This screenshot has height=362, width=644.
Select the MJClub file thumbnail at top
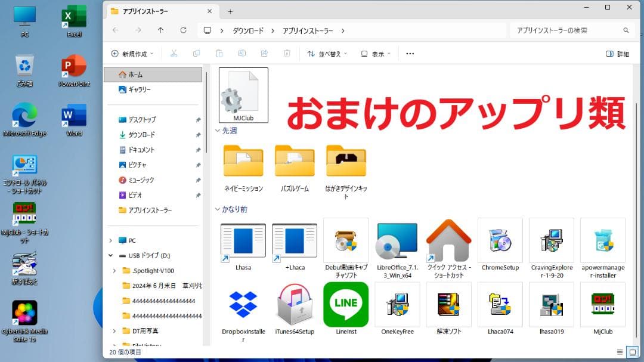(x=243, y=92)
